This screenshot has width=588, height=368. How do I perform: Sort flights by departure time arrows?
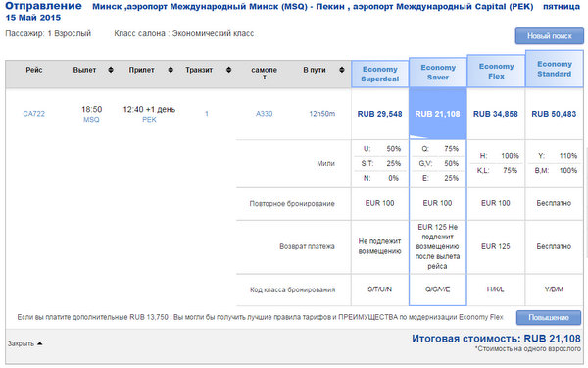(111, 70)
